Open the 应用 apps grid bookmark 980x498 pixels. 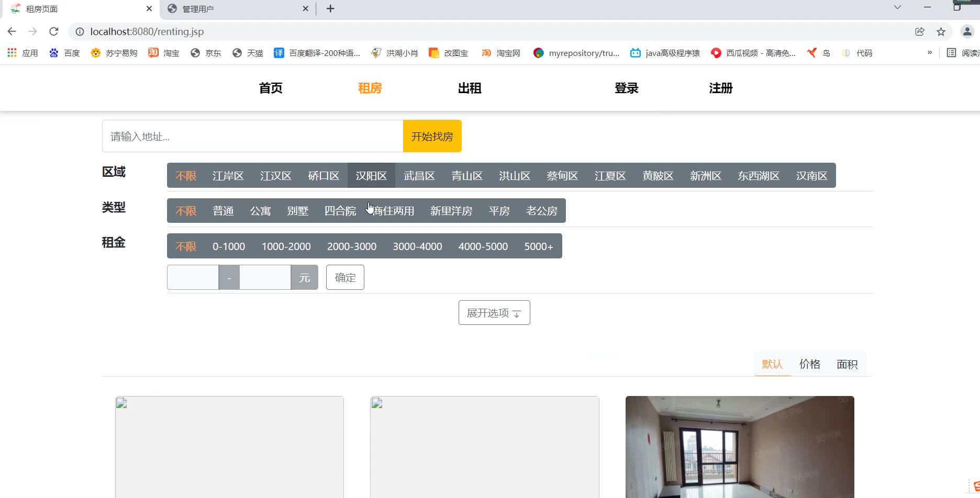23,53
